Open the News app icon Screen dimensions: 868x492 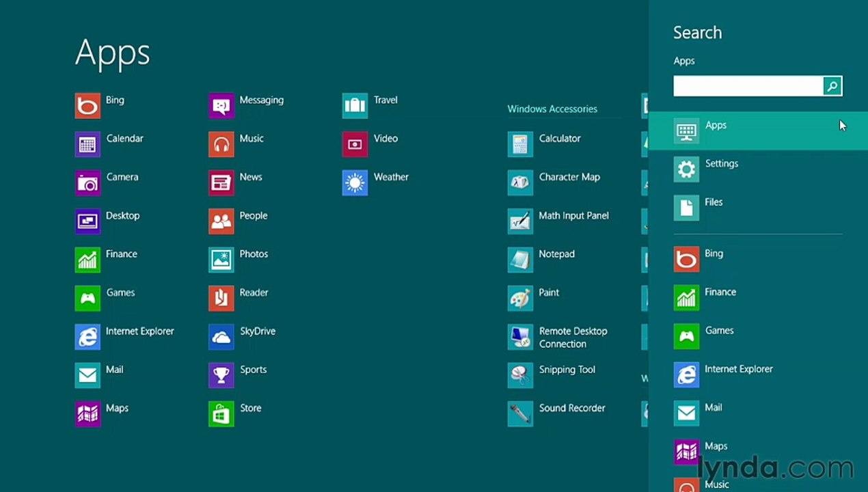pos(221,183)
